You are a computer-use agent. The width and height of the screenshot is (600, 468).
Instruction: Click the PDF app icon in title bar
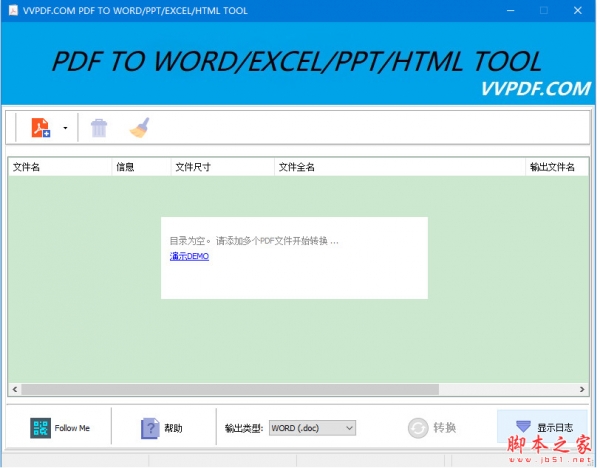(13, 10)
